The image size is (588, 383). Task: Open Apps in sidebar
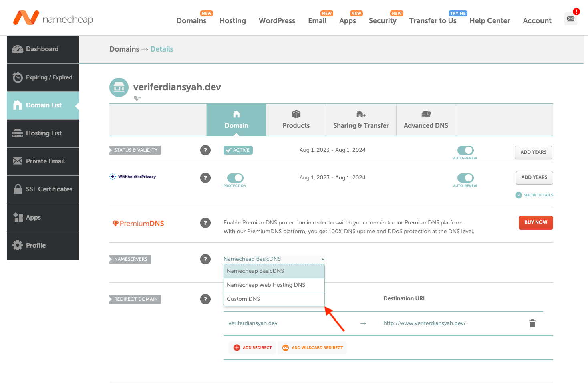43,218
